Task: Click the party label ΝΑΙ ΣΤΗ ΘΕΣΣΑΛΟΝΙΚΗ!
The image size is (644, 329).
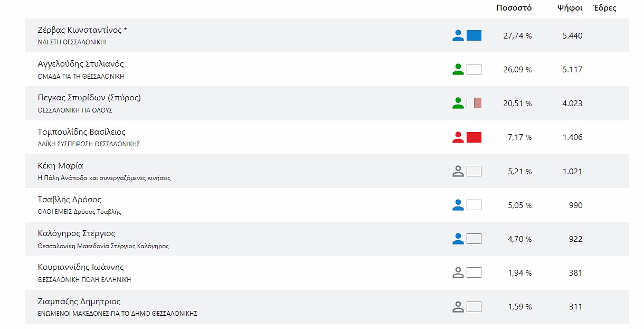Action: pos(72,42)
